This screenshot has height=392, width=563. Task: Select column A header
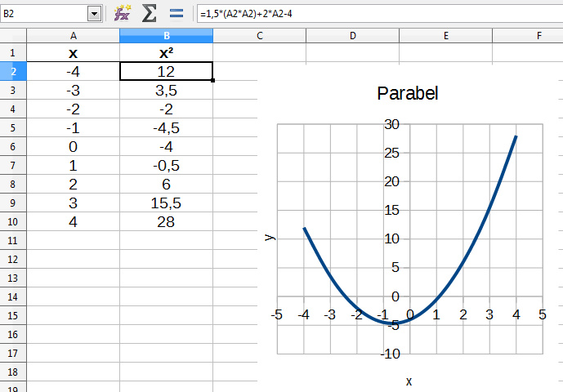[x=73, y=36]
